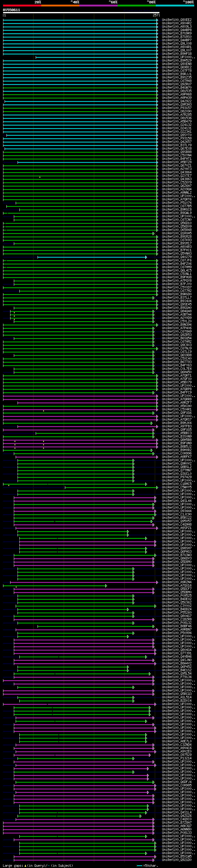Select subject label UniRef100_C1BMC5
This screenshot has height=868, width=197.
(177, 484)
